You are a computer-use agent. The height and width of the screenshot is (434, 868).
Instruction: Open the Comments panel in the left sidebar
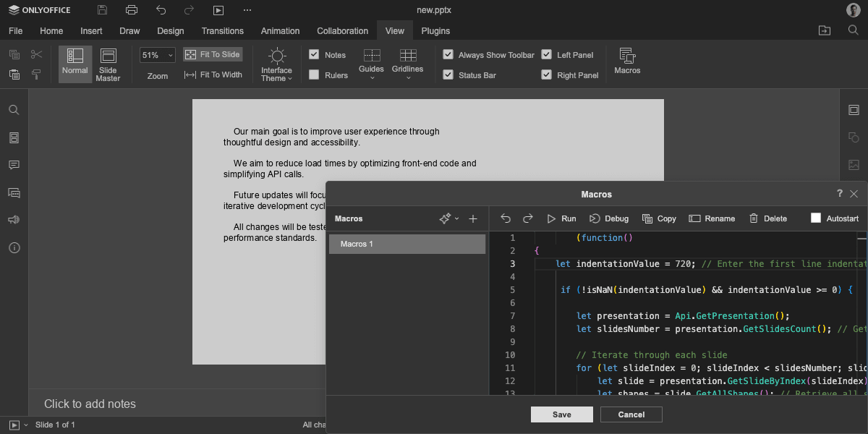14,165
